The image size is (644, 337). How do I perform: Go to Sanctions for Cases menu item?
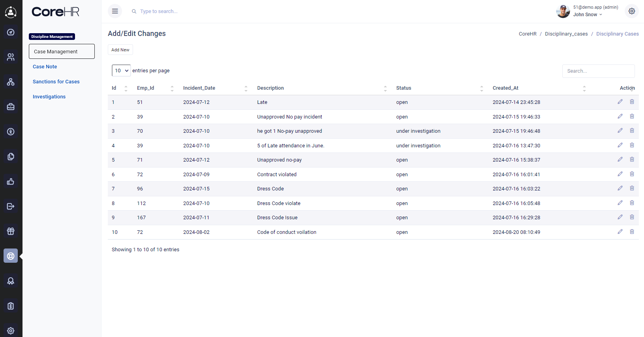coord(56,82)
